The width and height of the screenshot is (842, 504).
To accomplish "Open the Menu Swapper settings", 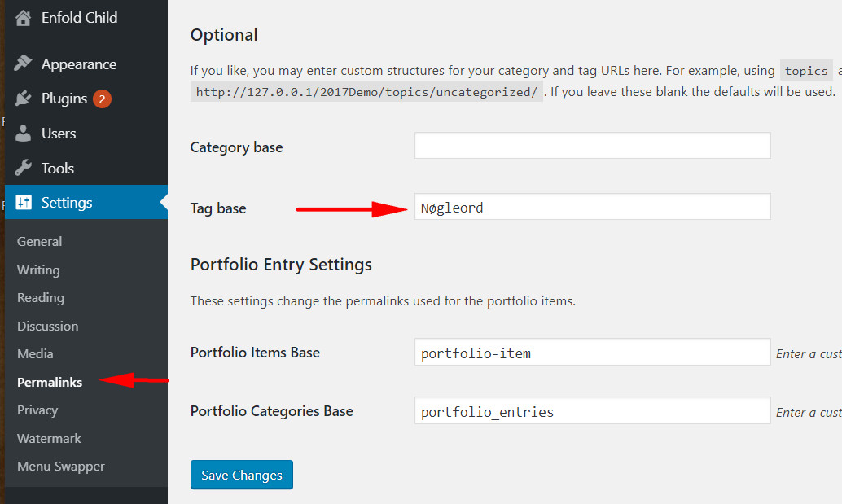I will pos(61,467).
